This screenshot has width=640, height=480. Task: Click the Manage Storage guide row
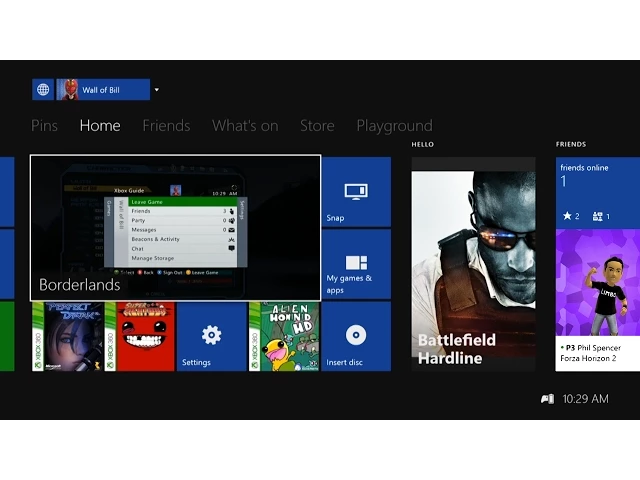182,258
